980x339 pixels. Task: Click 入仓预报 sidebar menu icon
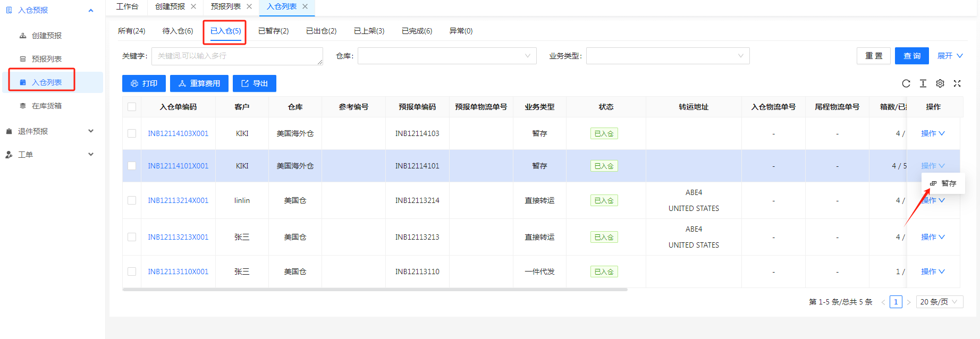pyautogui.click(x=9, y=10)
